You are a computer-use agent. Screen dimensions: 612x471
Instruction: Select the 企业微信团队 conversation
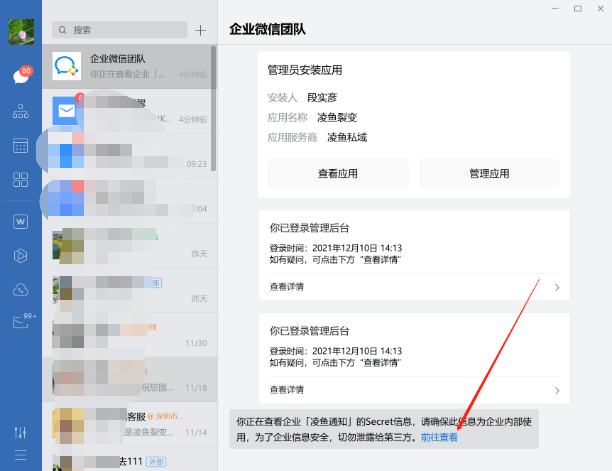click(128, 66)
